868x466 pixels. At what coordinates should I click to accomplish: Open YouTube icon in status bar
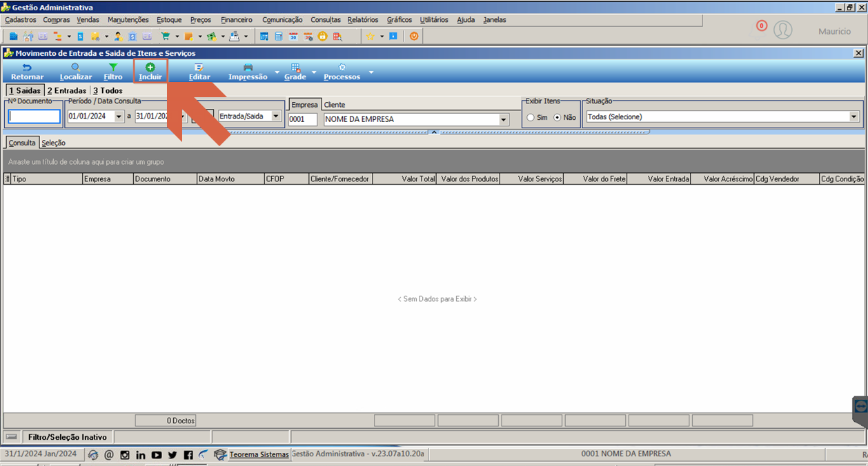(x=157, y=455)
